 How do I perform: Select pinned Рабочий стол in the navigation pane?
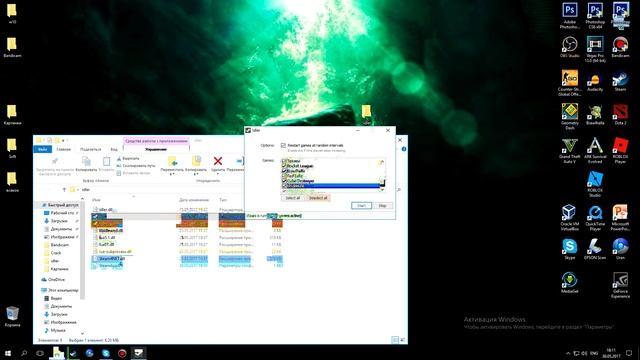[x=61, y=213]
